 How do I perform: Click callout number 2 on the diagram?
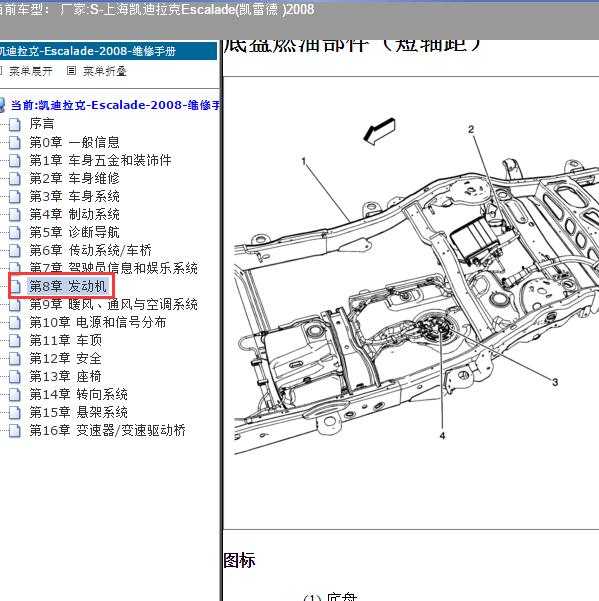(471, 130)
